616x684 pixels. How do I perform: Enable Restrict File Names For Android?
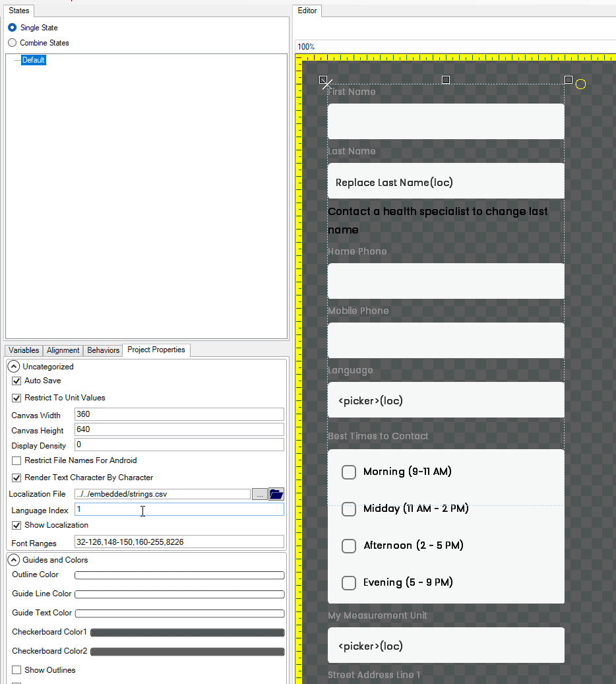[x=16, y=460]
